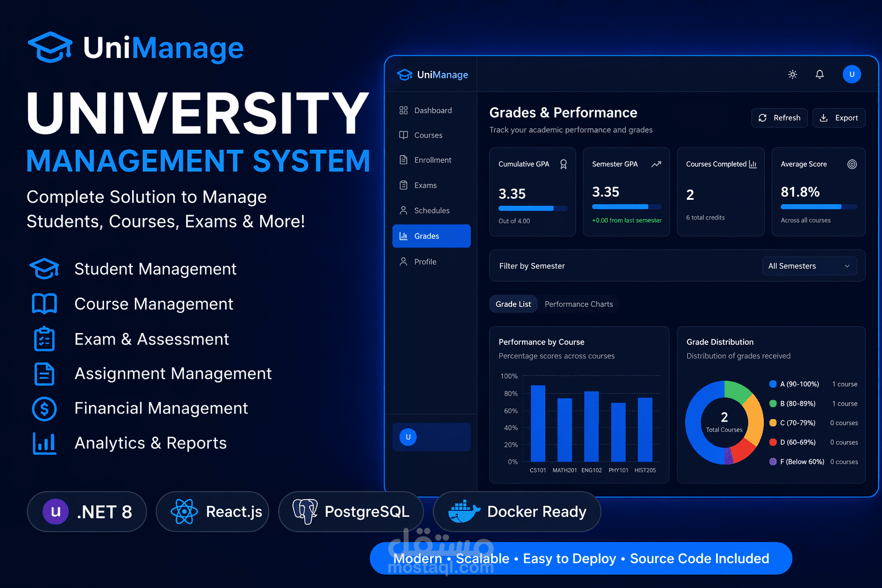Click the target icon on Average Score card

point(852,164)
